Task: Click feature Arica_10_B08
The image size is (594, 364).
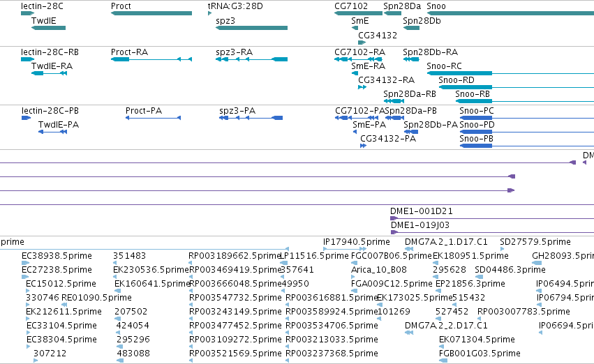Action: [x=379, y=270]
